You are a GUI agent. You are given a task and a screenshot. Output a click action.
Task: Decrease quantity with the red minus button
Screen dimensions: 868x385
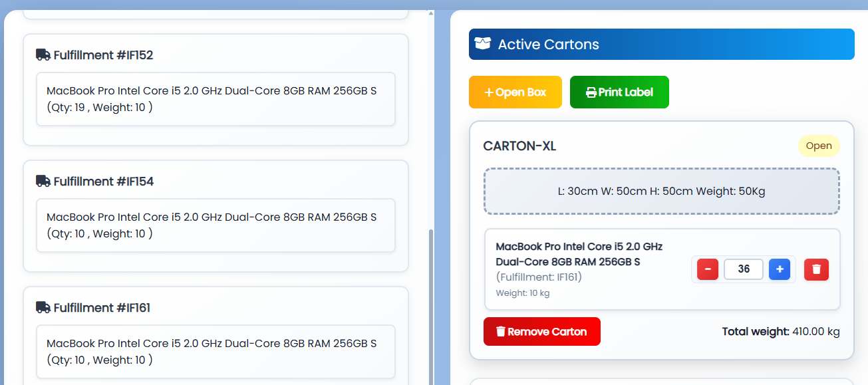pyautogui.click(x=708, y=269)
